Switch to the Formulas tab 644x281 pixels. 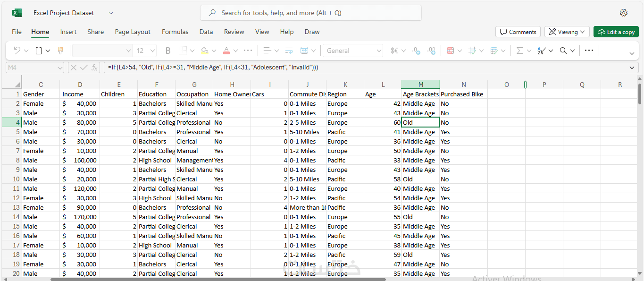pyautogui.click(x=175, y=32)
